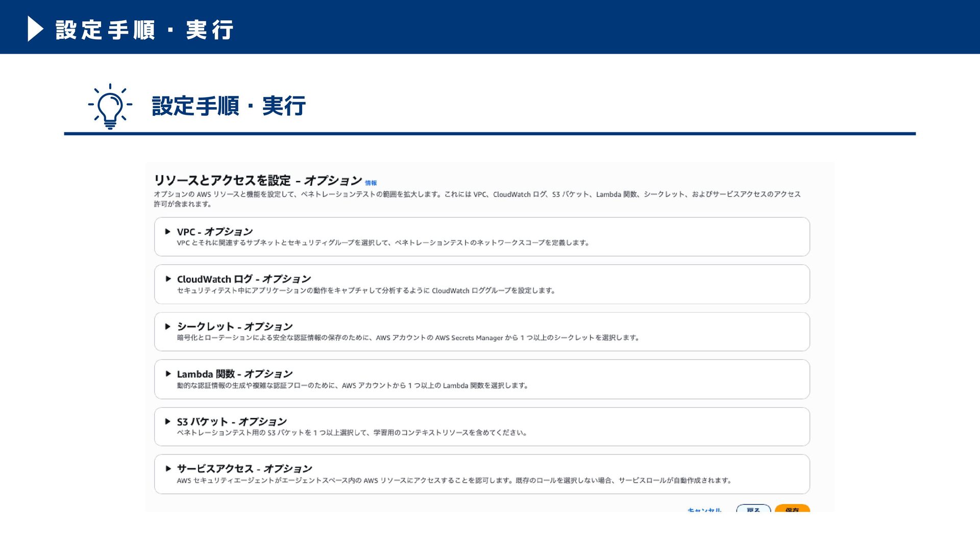
Task: Open the 情報 info link
Action: (371, 183)
